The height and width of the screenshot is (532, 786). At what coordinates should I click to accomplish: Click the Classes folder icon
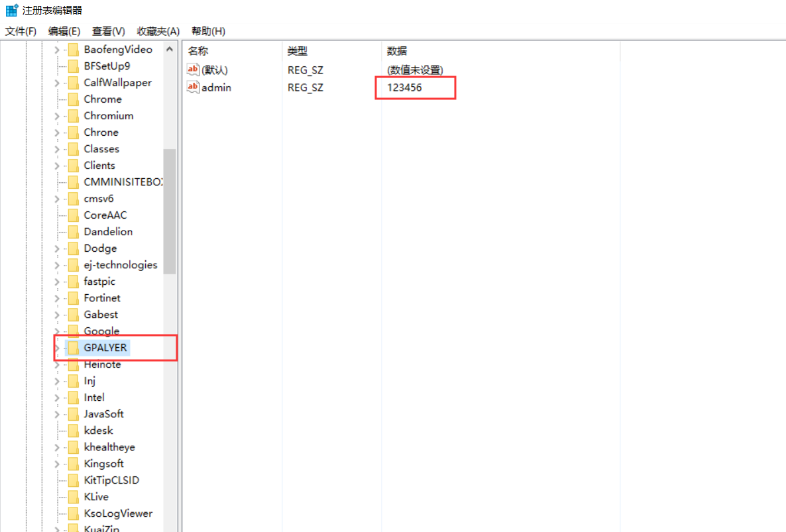(x=73, y=149)
